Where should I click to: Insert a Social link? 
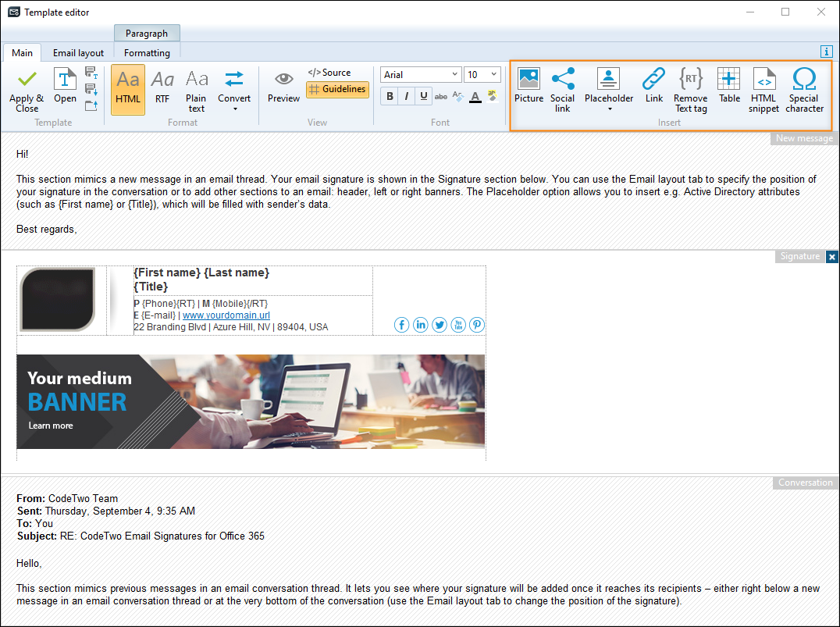pos(563,90)
